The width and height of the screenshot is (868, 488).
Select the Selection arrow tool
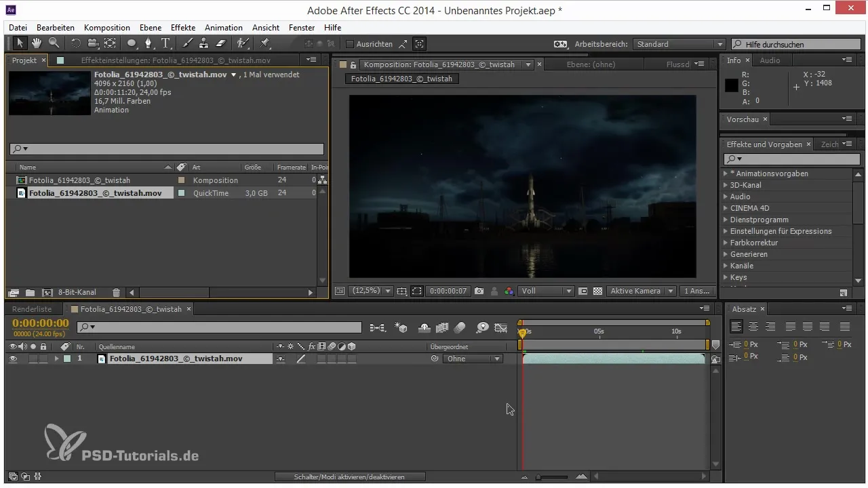pyautogui.click(x=20, y=43)
